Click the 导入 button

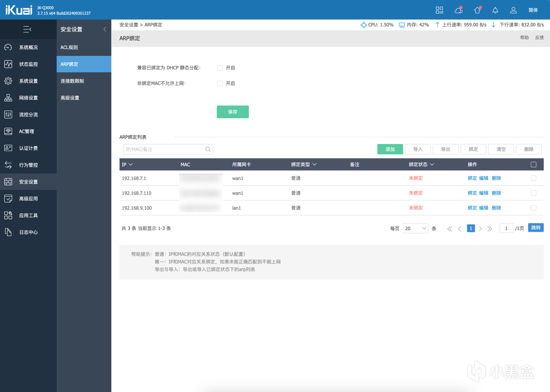418,149
